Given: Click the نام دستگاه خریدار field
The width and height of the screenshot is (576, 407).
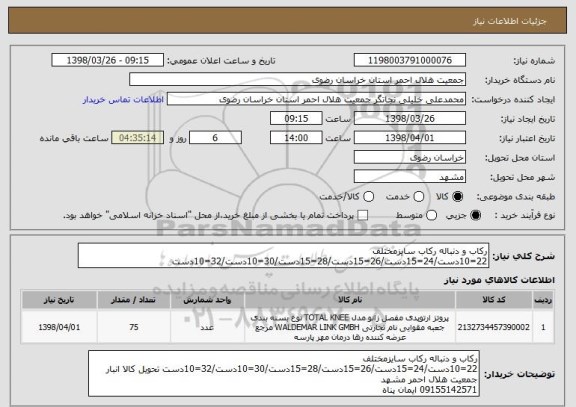Looking at the screenshot, I should coord(298,80).
